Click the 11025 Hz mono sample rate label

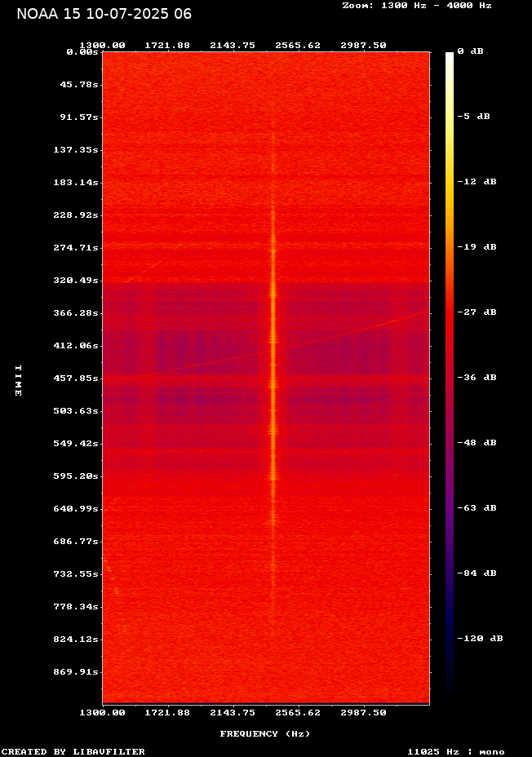[456, 751]
